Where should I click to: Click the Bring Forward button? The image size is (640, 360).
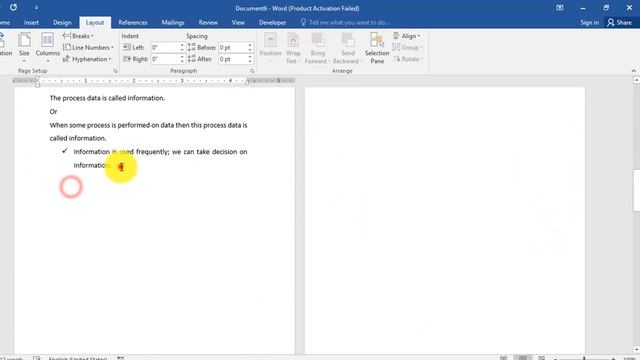click(317, 48)
